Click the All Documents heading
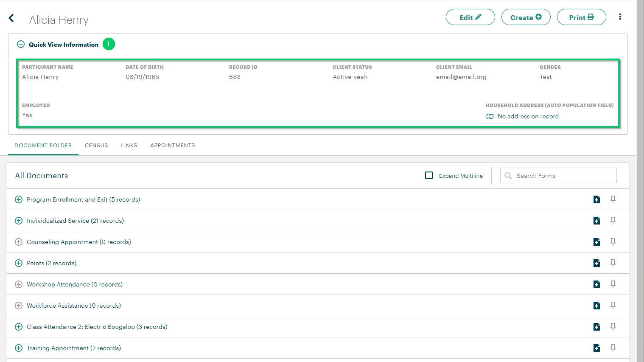Screen dimensions: 644x362 pyautogui.click(x=42, y=176)
